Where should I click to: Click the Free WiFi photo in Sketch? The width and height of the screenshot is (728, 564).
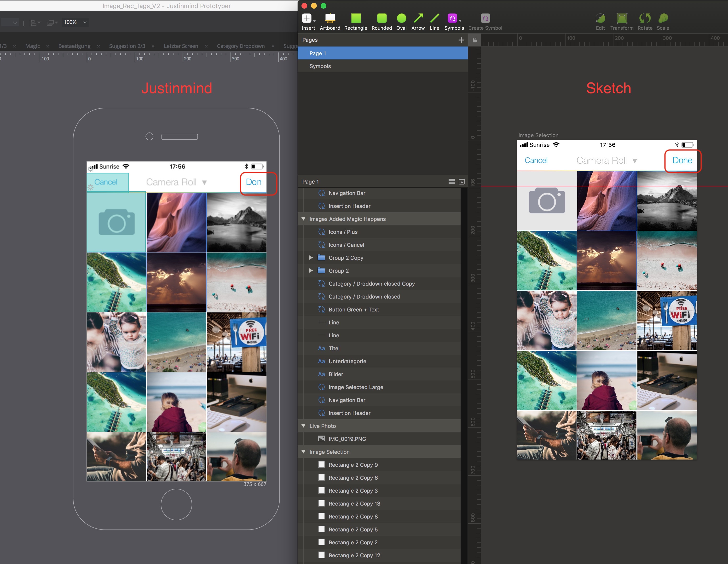[666, 320]
